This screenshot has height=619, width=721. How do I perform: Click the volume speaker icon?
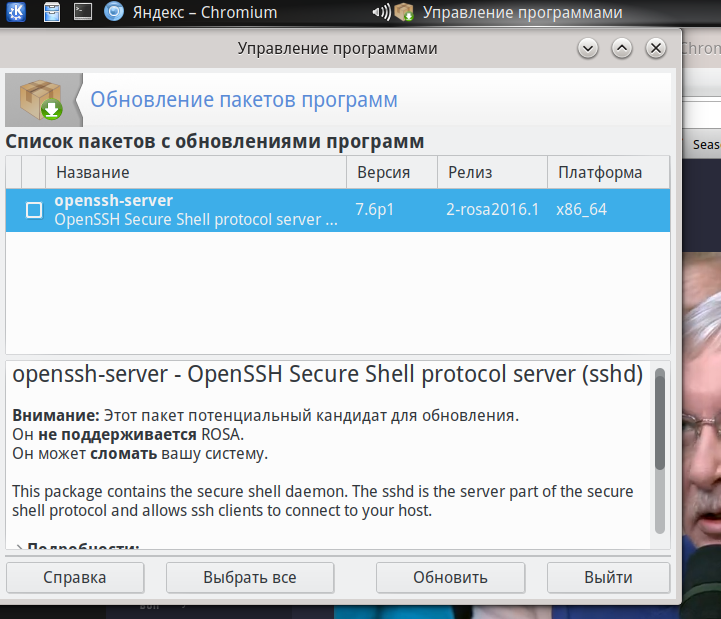380,13
